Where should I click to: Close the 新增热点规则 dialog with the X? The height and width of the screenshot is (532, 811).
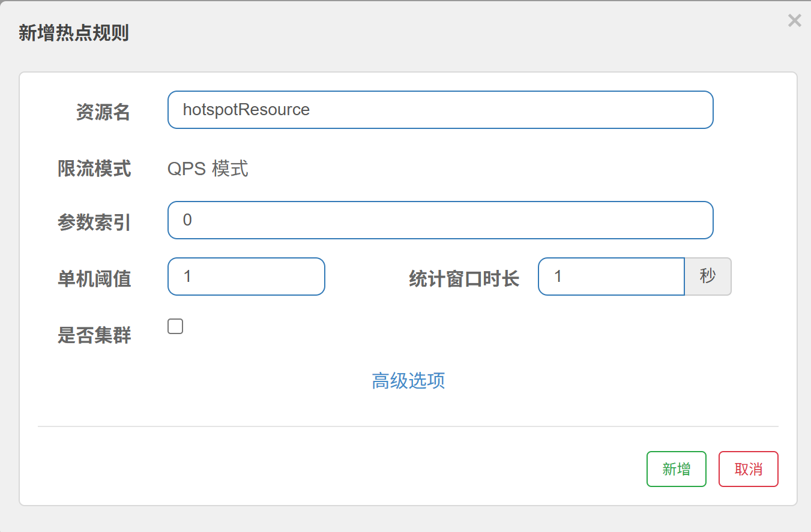point(794,21)
